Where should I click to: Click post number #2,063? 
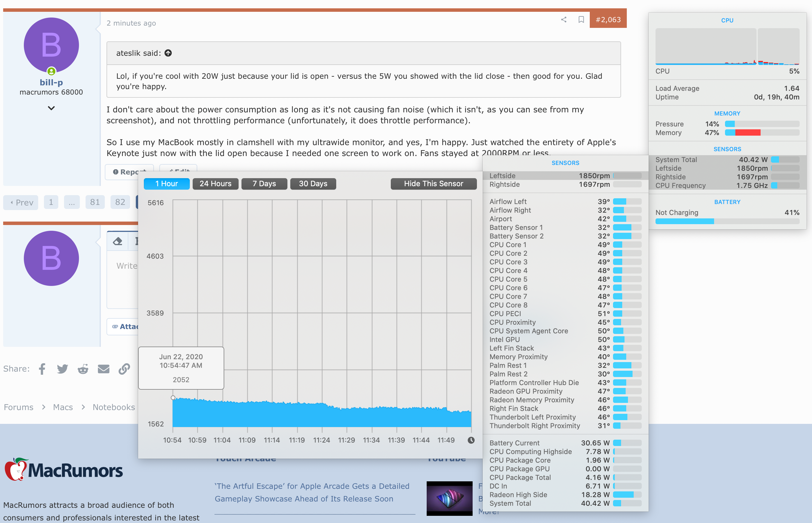(x=608, y=20)
